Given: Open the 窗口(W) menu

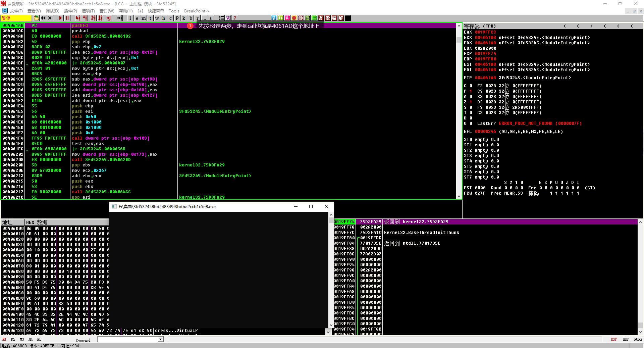Looking at the screenshot, I should click(x=107, y=11).
